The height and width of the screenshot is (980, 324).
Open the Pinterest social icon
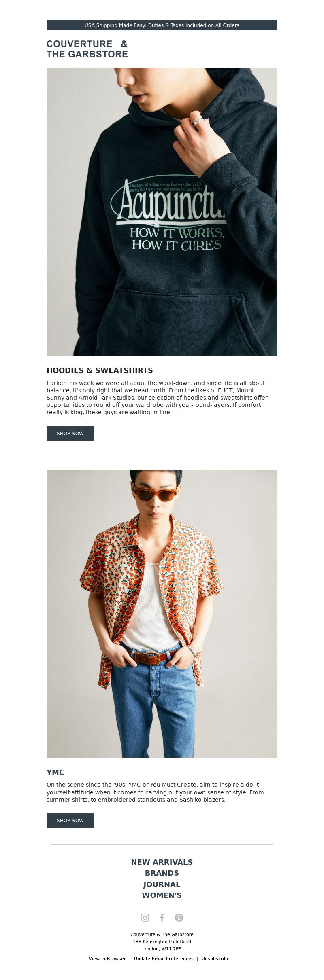pyautogui.click(x=179, y=917)
